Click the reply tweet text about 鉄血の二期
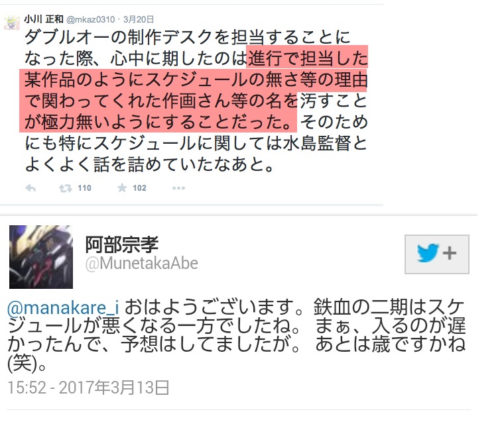 pyautogui.click(x=236, y=336)
